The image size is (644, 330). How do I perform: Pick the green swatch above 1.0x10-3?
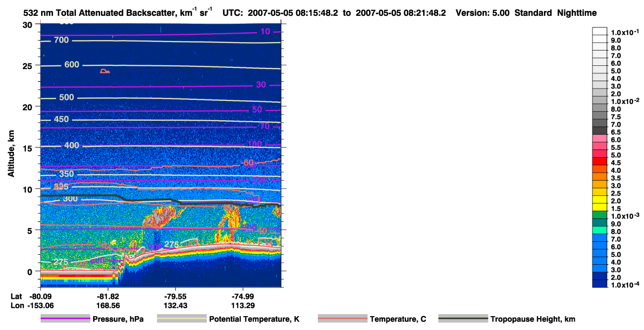(x=600, y=214)
